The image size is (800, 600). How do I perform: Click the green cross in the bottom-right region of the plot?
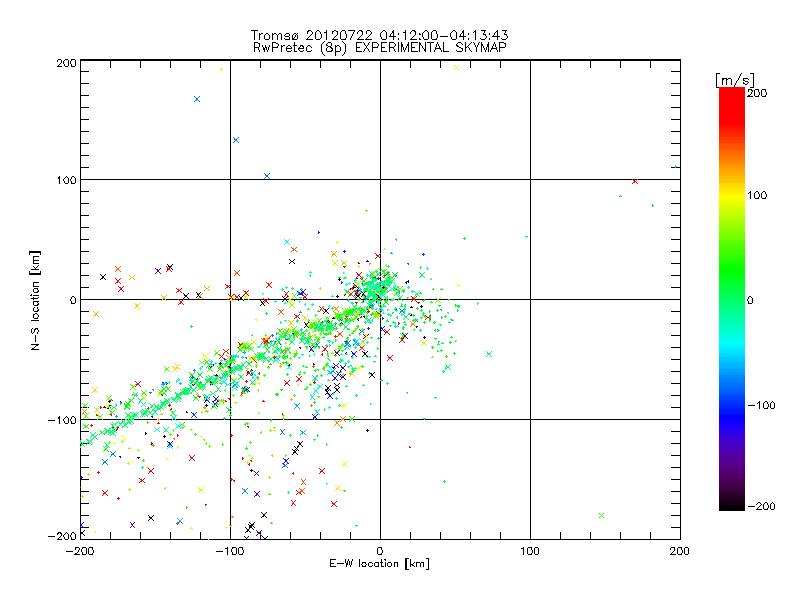[x=601, y=515]
